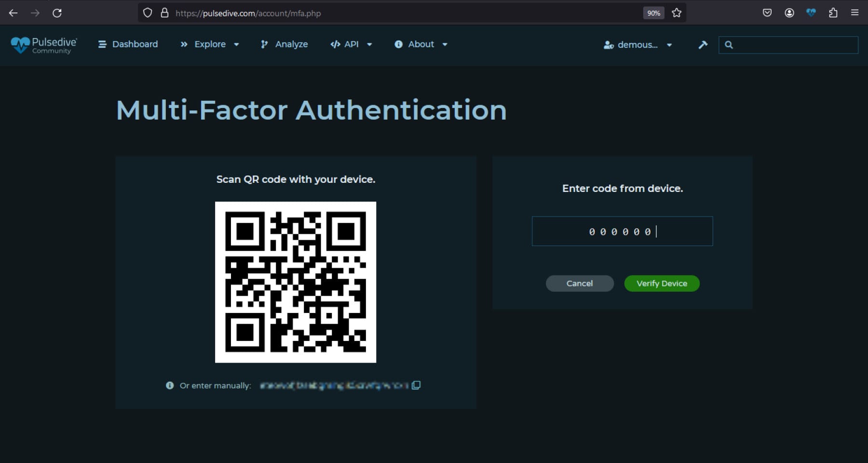Bookmark this page with the star icon
Viewport: 868px width, 463px height.
[677, 13]
